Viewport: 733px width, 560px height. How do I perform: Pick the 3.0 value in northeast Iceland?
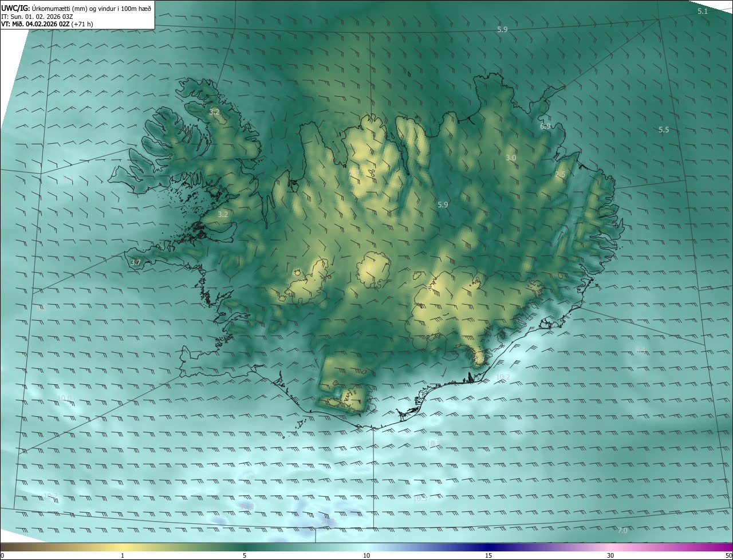pos(511,157)
